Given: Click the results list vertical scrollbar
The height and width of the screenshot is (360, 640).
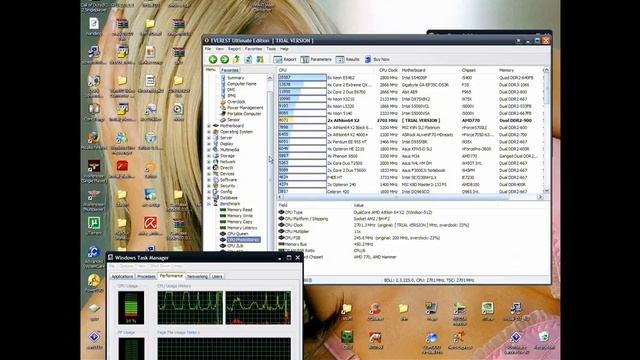Looking at the screenshot, I should click(546, 131).
